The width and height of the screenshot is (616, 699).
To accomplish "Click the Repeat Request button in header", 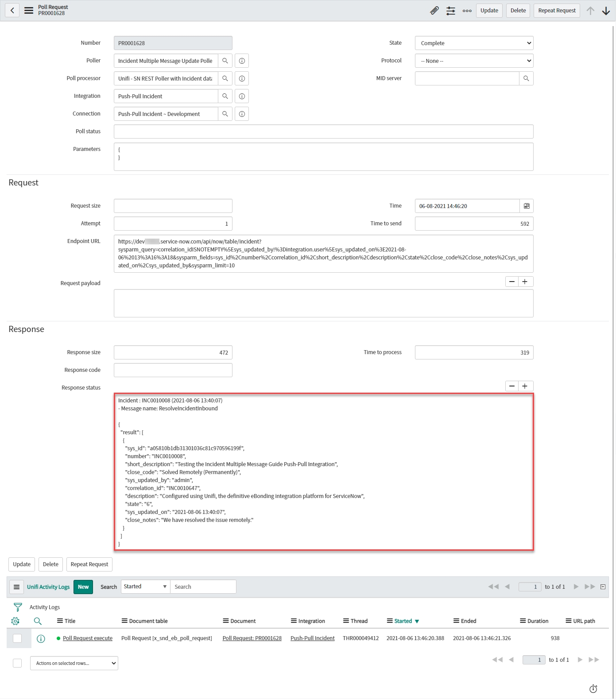I will (x=557, y=11).
